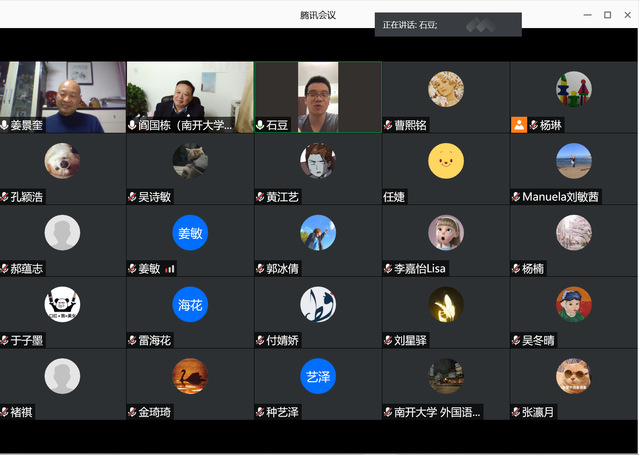Click the 正在讲话 speaking indicator banner
The width and height of the screenshot is (639, 455).
tap(447, 24)
